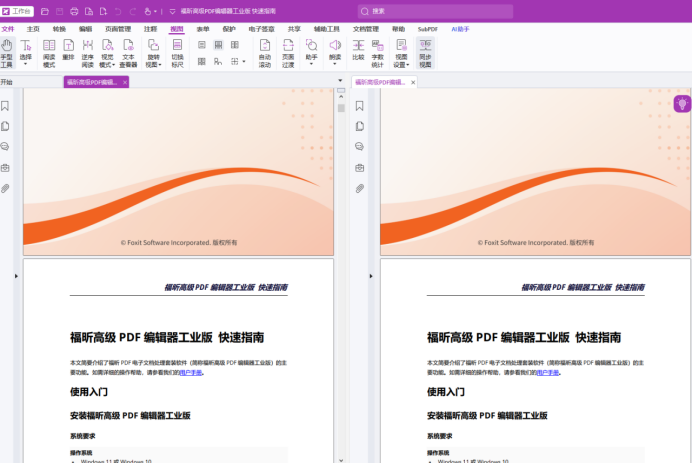693x463 pixels.
Task: Open left pane Bookmarks panel icon
Action: point(5,106)
